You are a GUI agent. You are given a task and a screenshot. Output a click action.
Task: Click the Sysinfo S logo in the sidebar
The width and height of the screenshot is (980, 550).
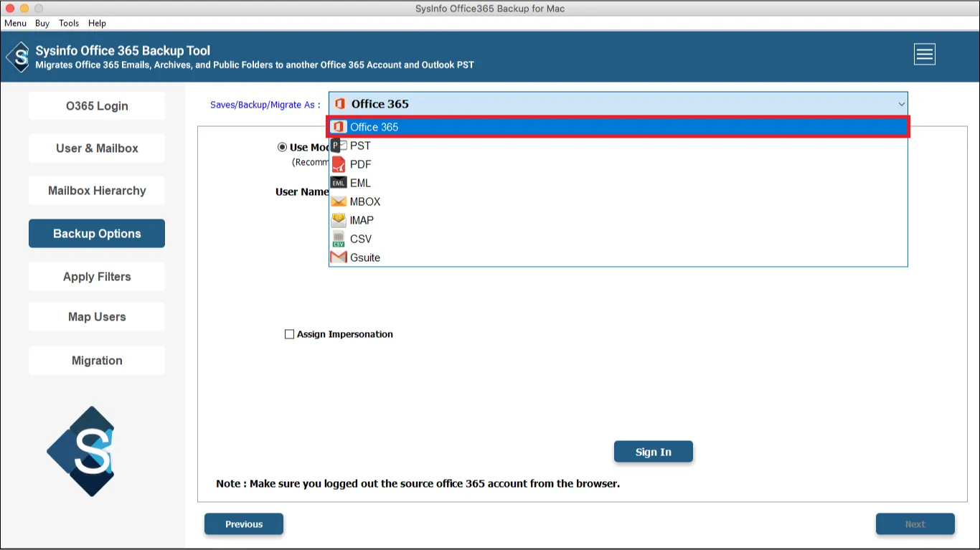tap(81, 451)
